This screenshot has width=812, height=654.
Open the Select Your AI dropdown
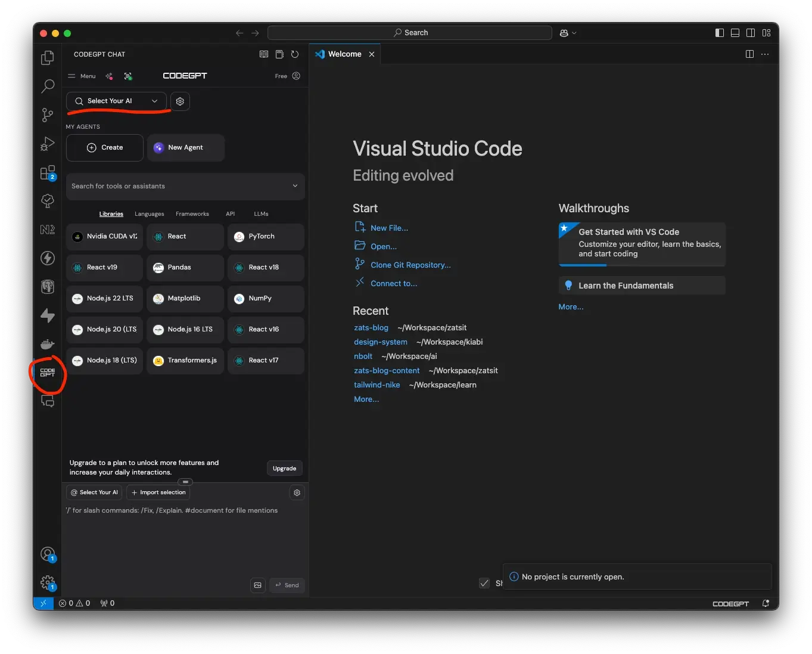pos(116,101)
